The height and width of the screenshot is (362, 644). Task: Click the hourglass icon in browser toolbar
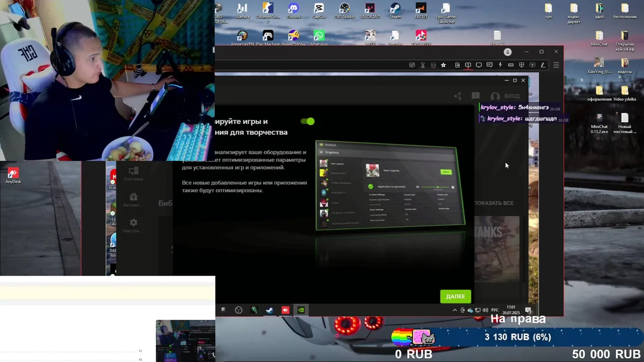tap(423, 65)
